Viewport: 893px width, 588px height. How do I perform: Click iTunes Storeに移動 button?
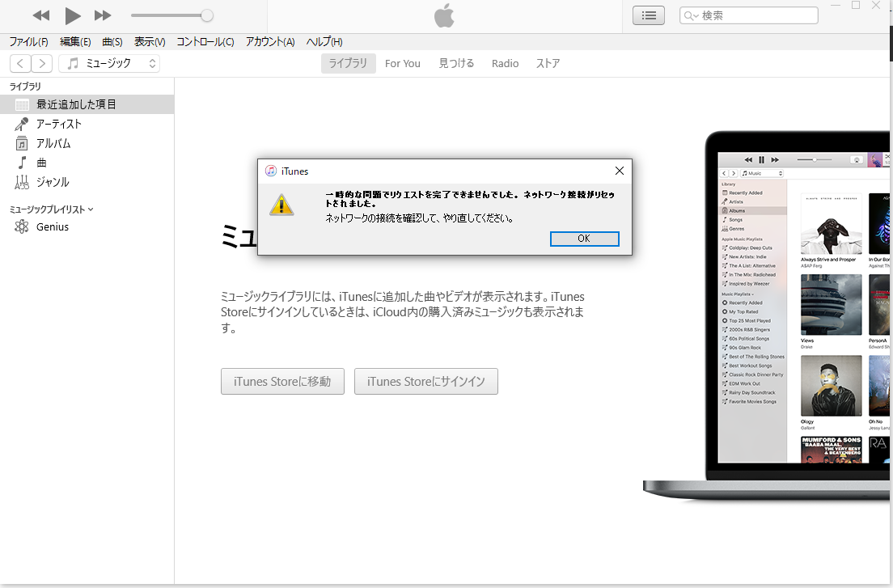pyautogui.click(x=282, y=382)
